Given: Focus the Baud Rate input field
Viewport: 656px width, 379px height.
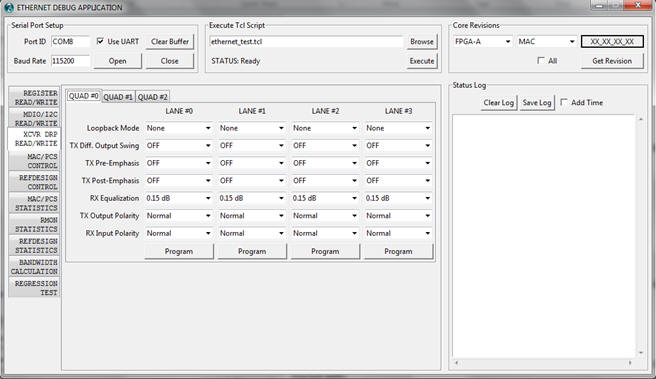Looking at the screenshot, I should (x=70, y=61).
